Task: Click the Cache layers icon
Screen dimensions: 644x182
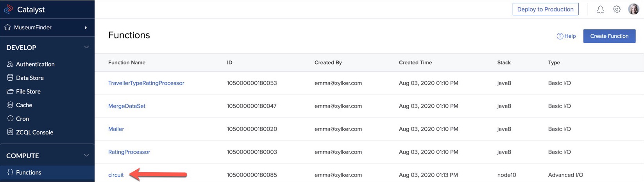Action: tap(10, 105)
